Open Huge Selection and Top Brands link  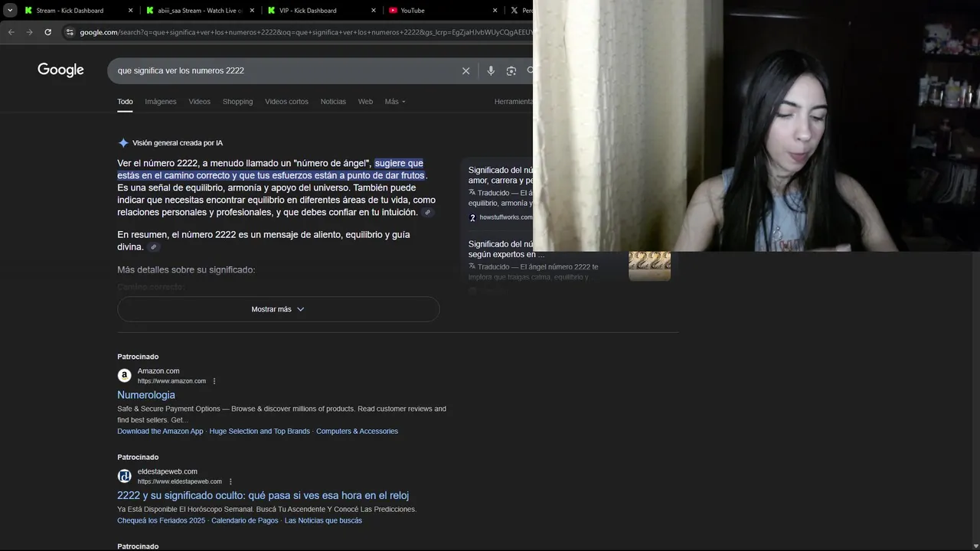pos(260,432)
